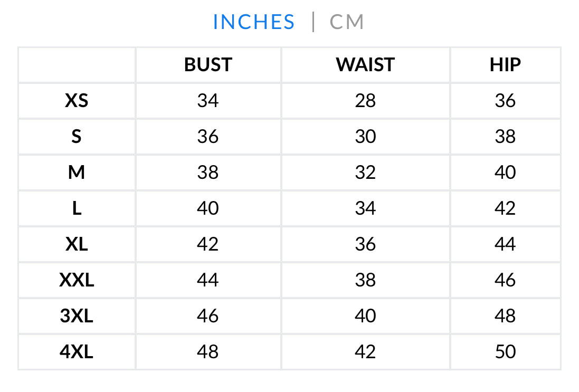Click the BUST column header
This screenshot has width=579, height=392.
(x=208, y=65)
